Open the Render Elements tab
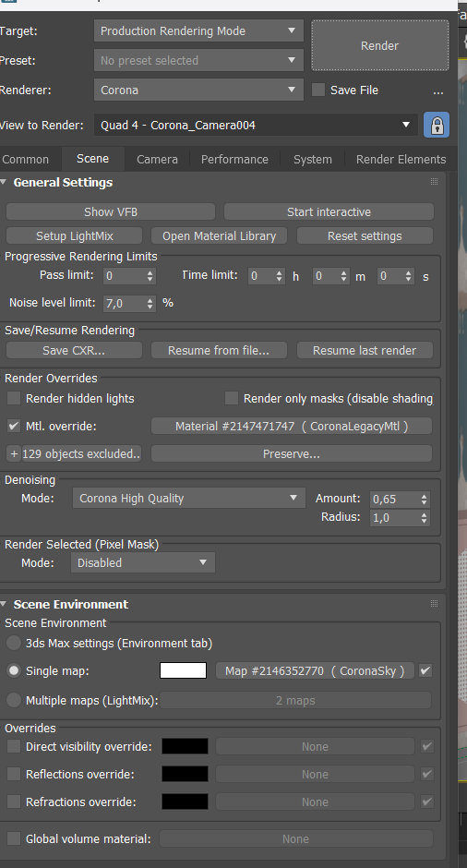Screen dimensions: 467x868 [401, 160]
